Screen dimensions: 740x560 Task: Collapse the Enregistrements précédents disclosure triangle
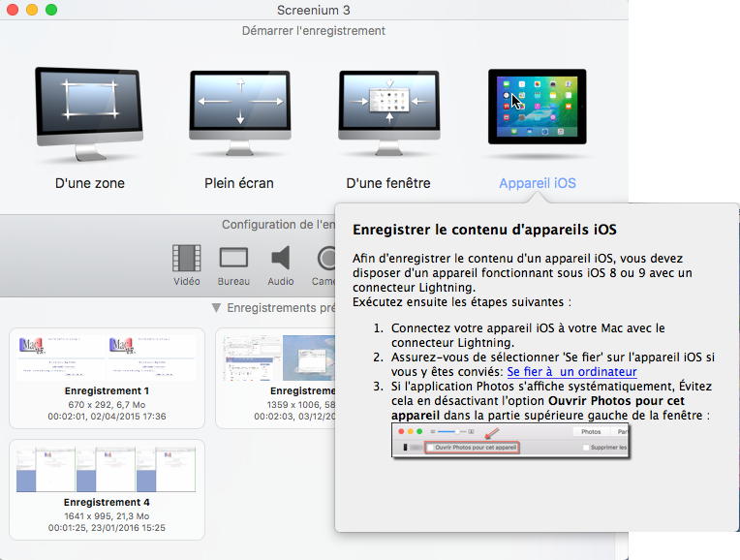(x=216, y=308)
